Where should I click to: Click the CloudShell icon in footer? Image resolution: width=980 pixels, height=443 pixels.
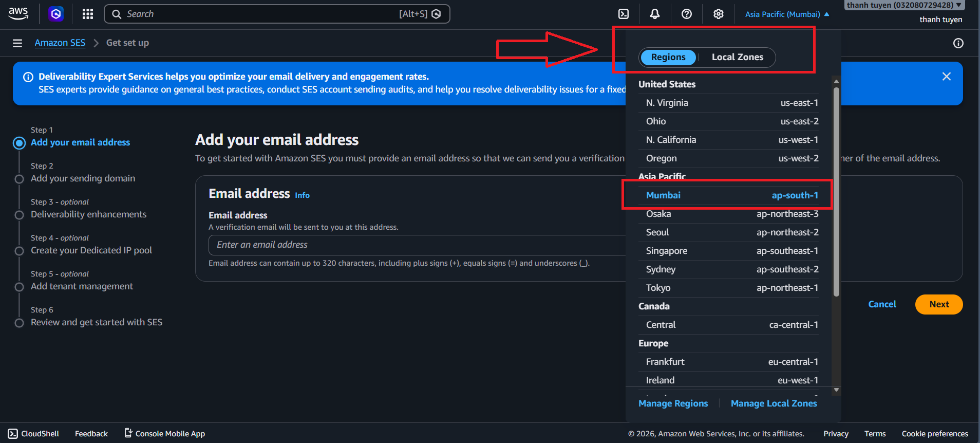click(13, 434)
